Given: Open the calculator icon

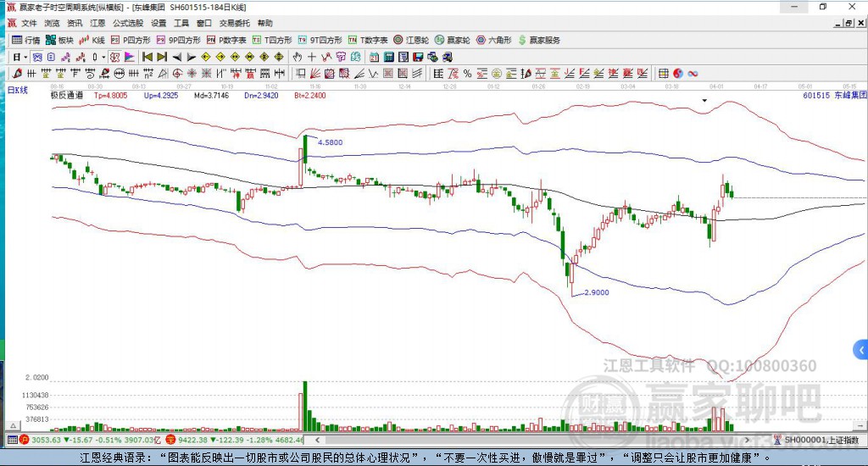Looking at the screenshot, I should click(x=388, y=57).
